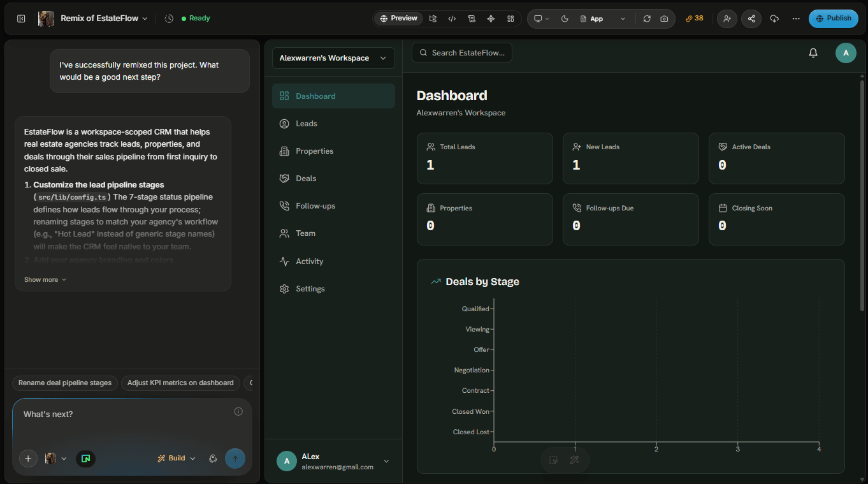The image size is (868, 484).
Task: Toggle the sidebar panel icon at top-left
Action: (x=21, y=18)
